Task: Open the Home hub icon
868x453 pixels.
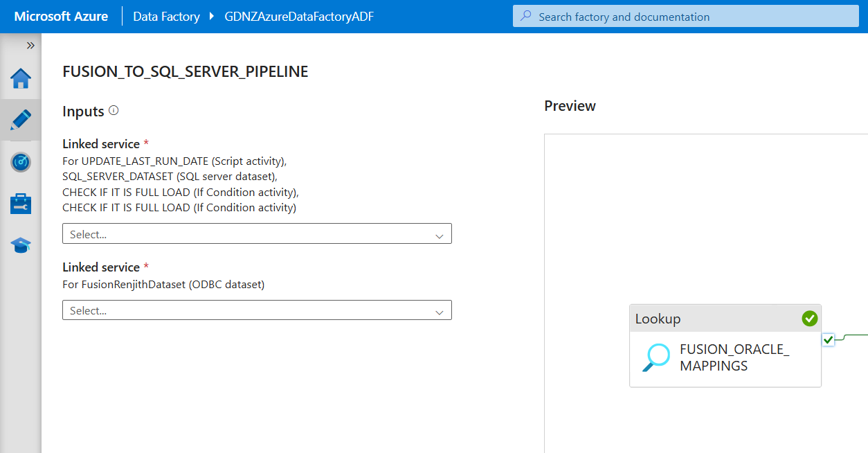Action: [21, 79]
